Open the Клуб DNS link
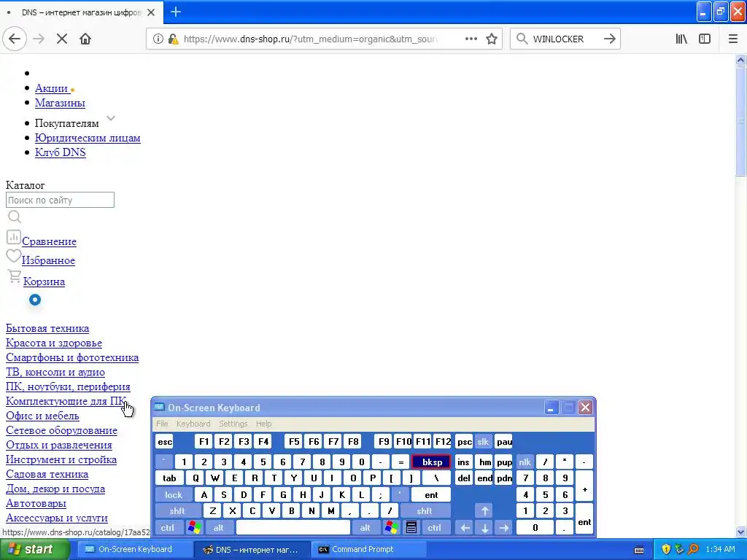 61,152
